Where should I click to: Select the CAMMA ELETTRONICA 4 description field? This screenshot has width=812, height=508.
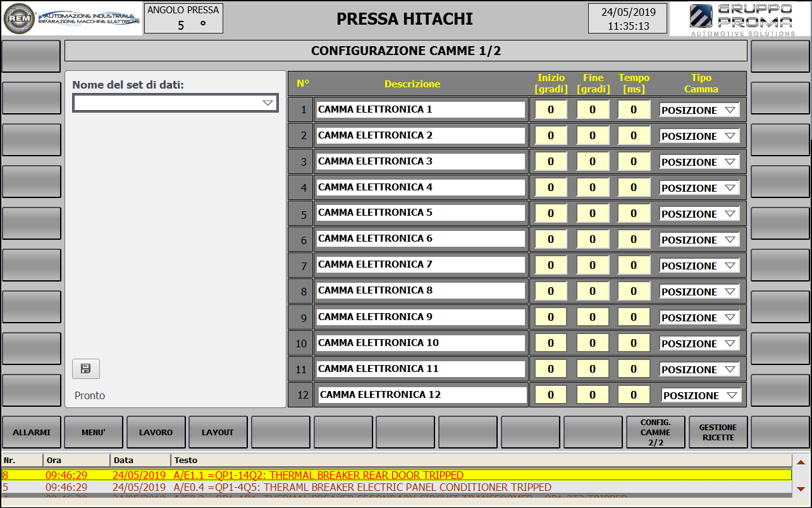[421, 187]
